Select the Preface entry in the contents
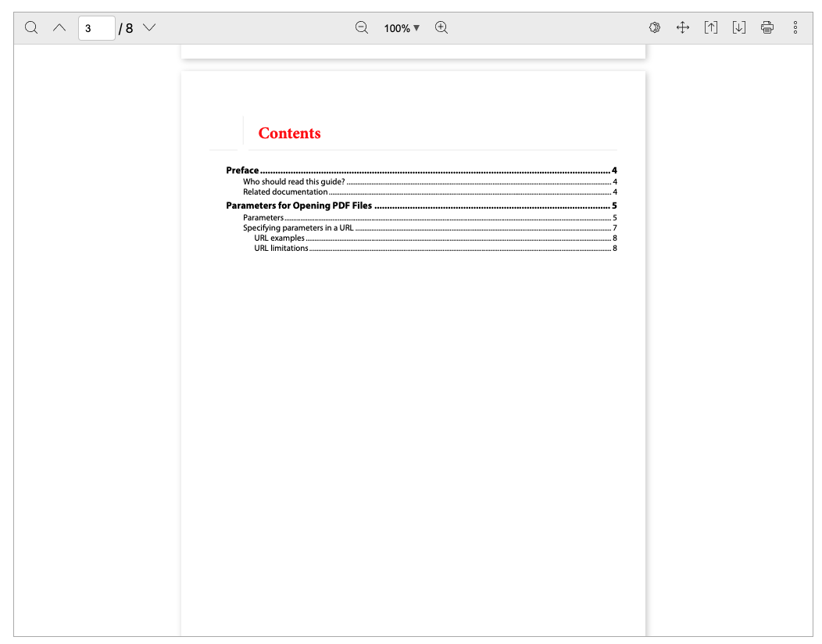This screenshot has width=822, height=644. (x=241, y=170)
